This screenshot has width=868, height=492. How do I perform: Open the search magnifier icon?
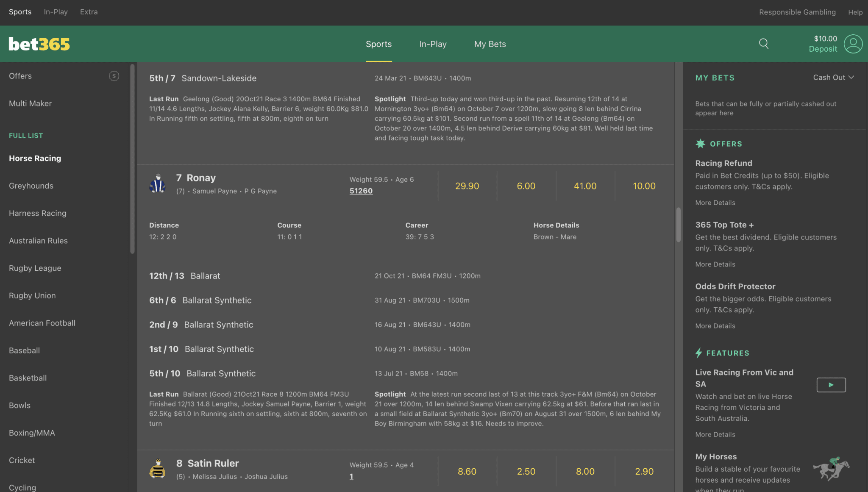(763, 44)
